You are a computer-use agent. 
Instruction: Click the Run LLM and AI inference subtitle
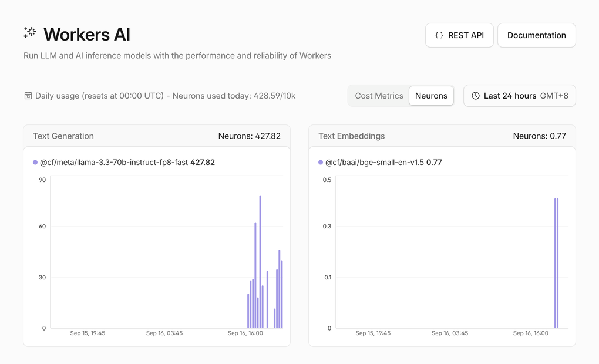click(x=177, y=55)
